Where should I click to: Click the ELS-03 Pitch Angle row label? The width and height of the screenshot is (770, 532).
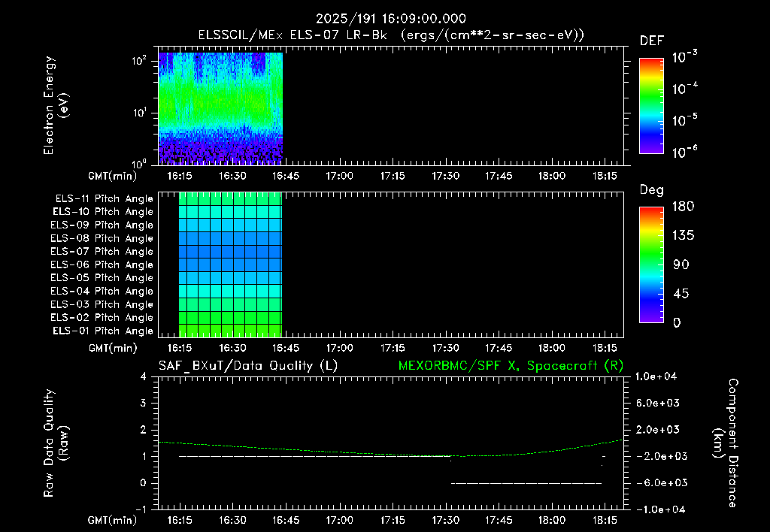[x=102, y=304]
